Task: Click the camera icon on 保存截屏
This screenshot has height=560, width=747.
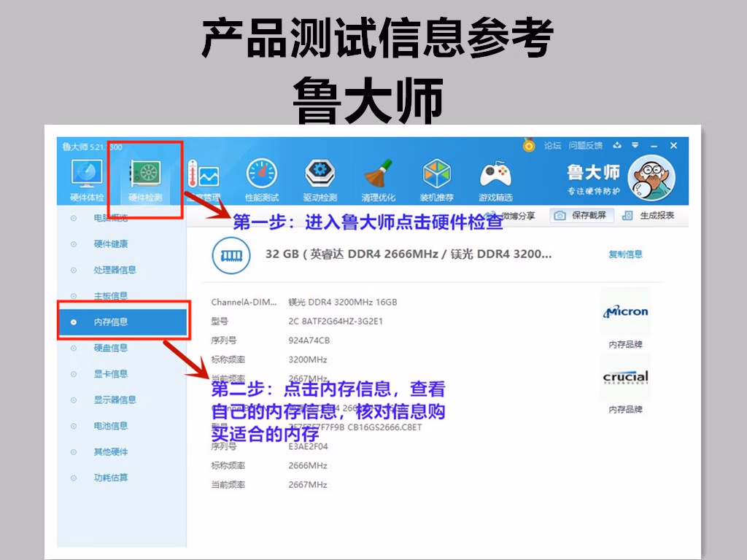Action: pos(560,216)
